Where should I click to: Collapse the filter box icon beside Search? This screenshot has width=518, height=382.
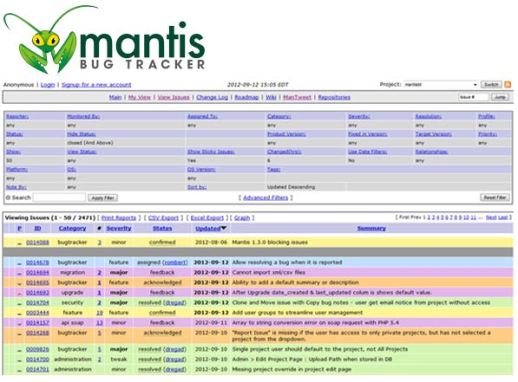pyautogui.click(x=8, y=198)
